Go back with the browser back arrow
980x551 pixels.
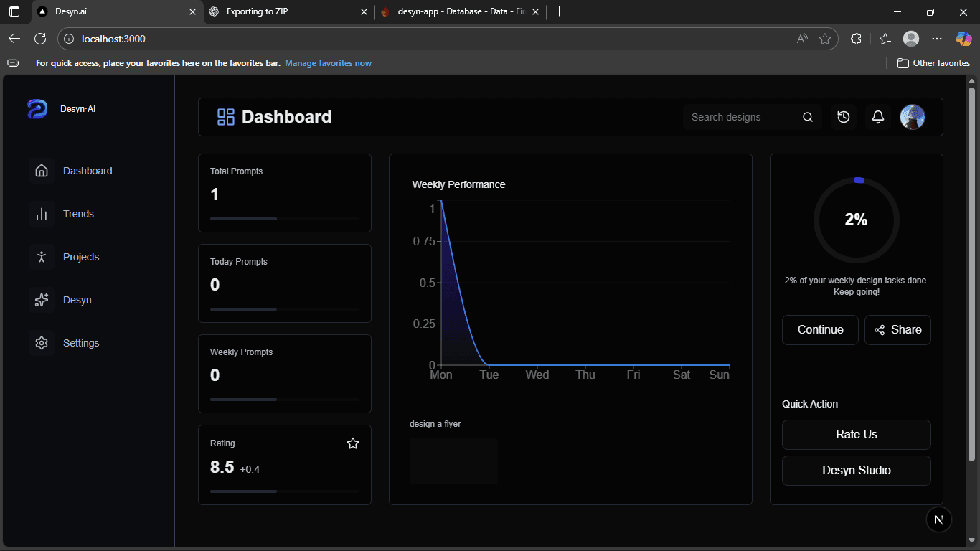pos(14,39)
